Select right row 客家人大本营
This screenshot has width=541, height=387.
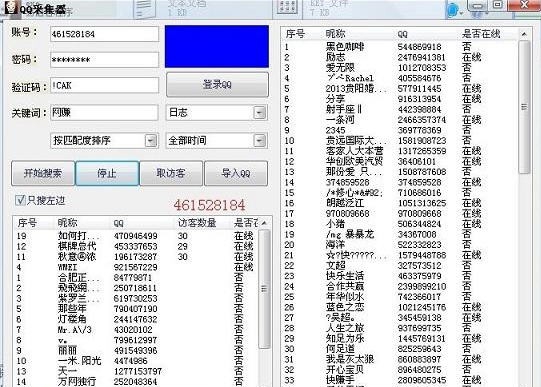(x=400, y=151)
